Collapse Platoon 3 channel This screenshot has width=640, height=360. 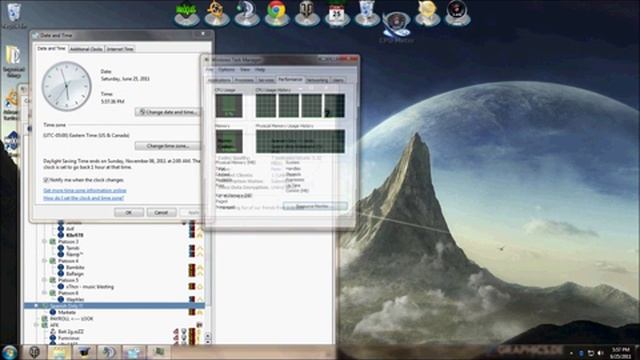point(44,242)
